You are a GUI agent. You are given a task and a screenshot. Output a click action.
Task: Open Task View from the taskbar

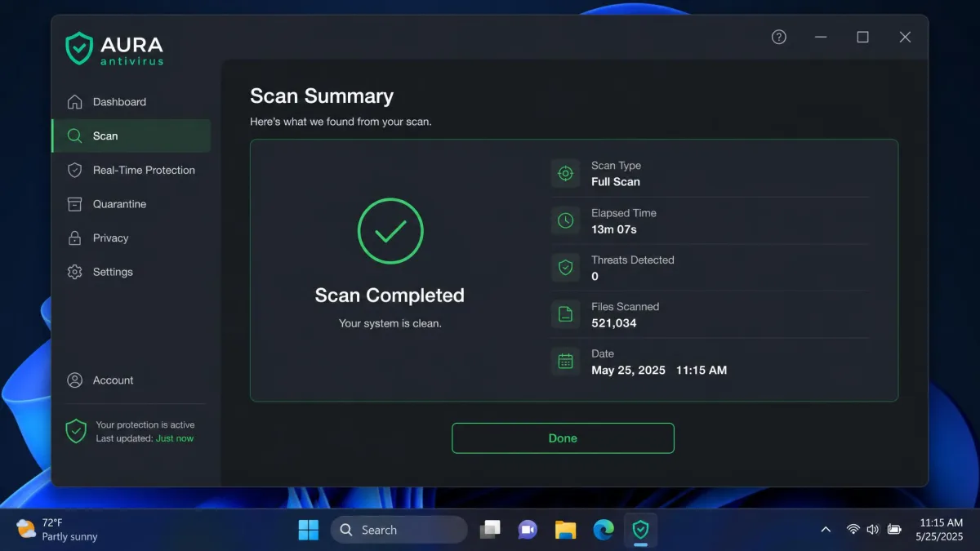click(x=490, y=530)
